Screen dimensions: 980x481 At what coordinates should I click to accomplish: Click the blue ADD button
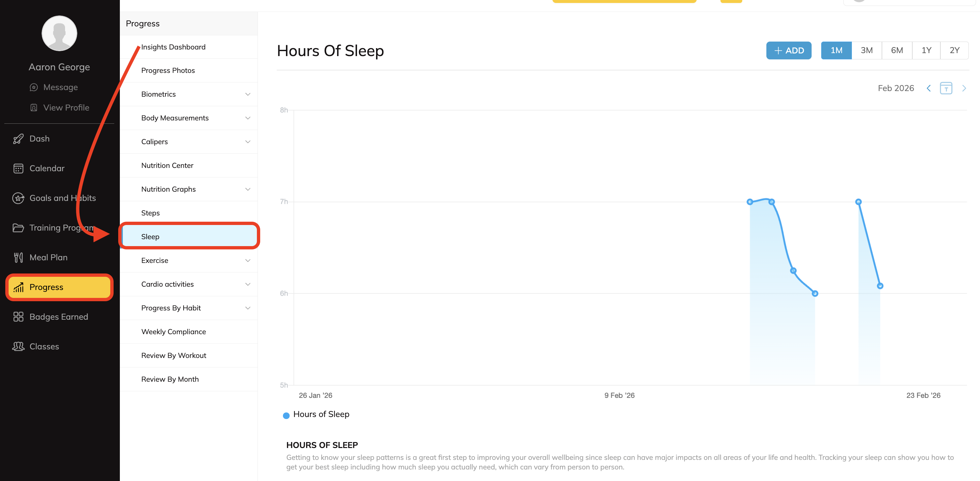[788, 50]
